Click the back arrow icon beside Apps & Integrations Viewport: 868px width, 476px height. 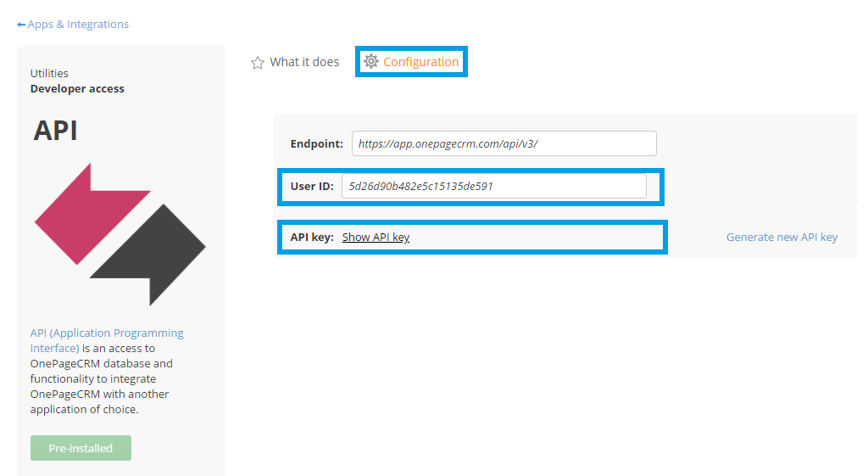(21, 25)
